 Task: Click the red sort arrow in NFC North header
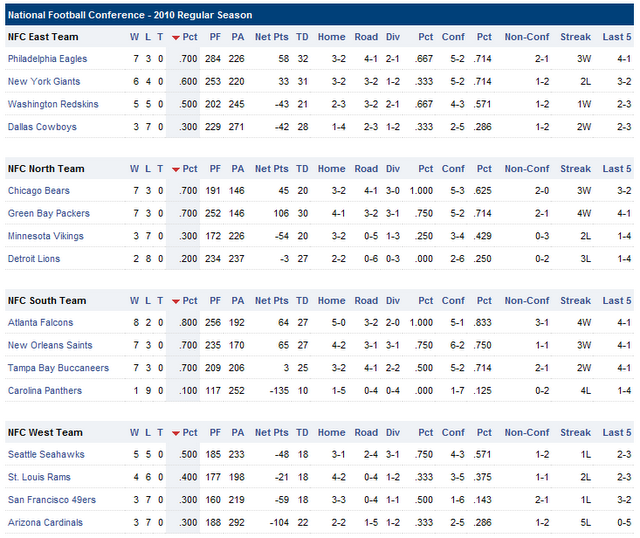tap(176, 170)
